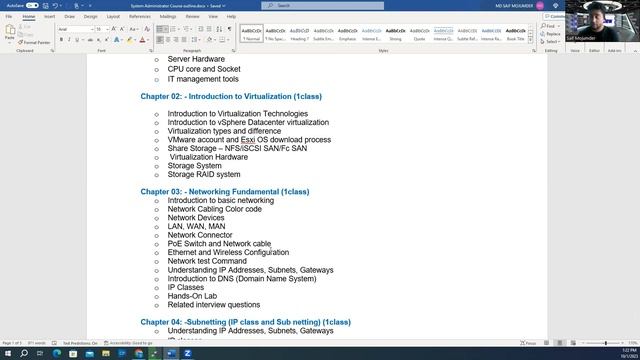Click in the Search box

pos(322,6)
